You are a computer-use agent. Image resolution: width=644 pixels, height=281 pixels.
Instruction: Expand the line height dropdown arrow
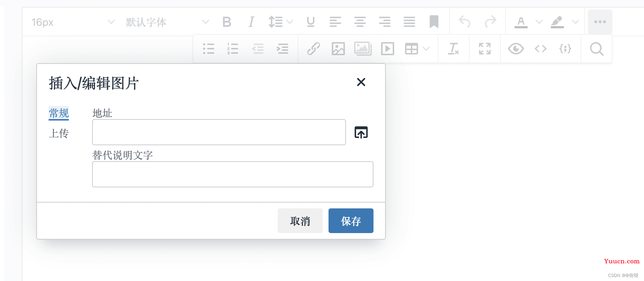click(x=290, y=22)
